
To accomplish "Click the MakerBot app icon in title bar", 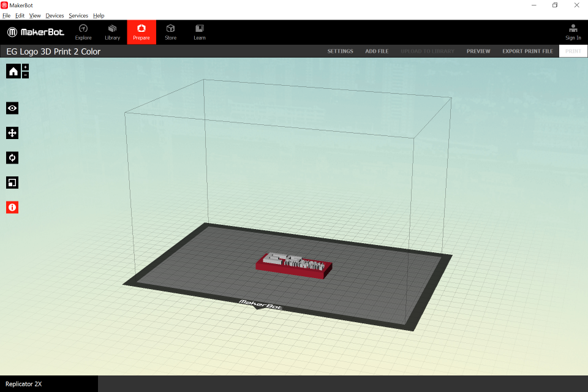I will click(x=4, y=6).
